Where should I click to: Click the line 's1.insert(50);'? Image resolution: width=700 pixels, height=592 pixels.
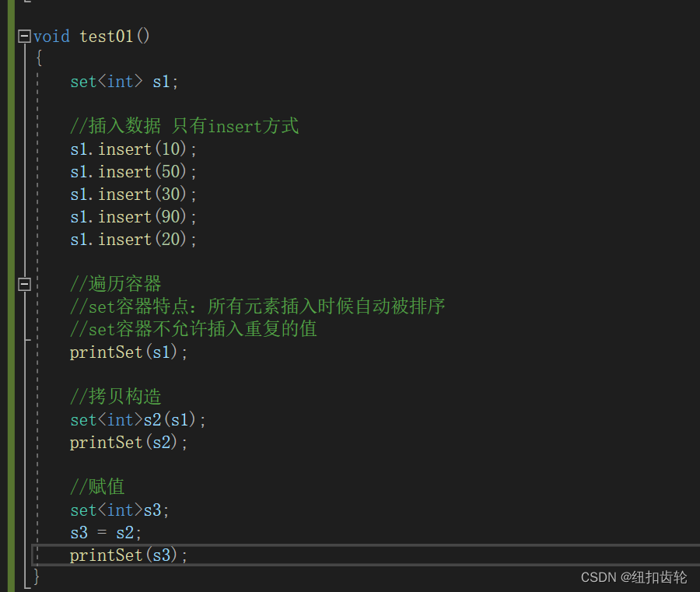(x=133, y=171)
